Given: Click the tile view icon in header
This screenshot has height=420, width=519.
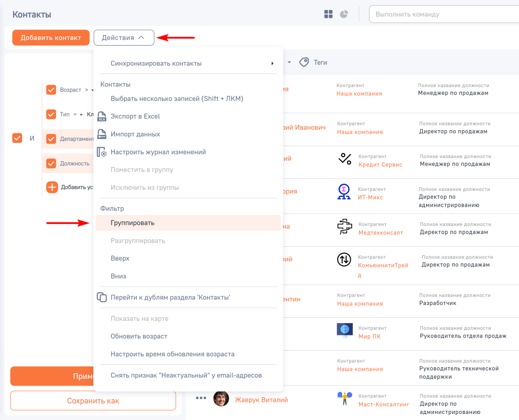Looking at the screenshot, I should [328, 14].
